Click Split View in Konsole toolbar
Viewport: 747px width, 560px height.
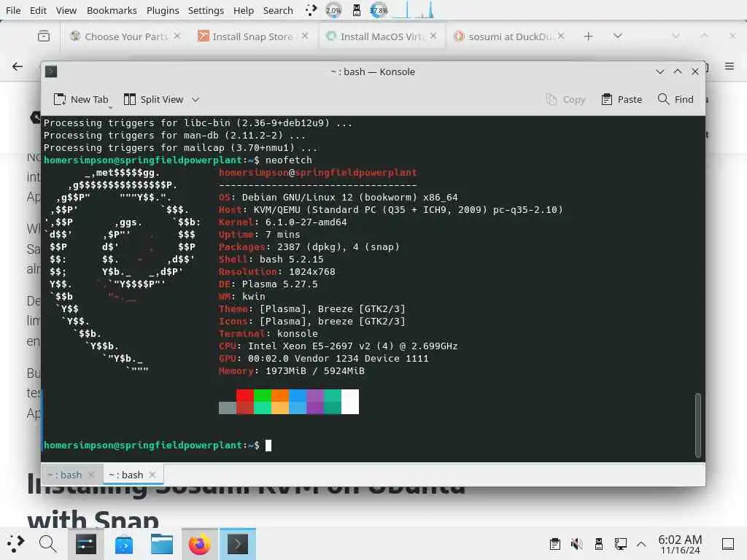click(153, 99)
